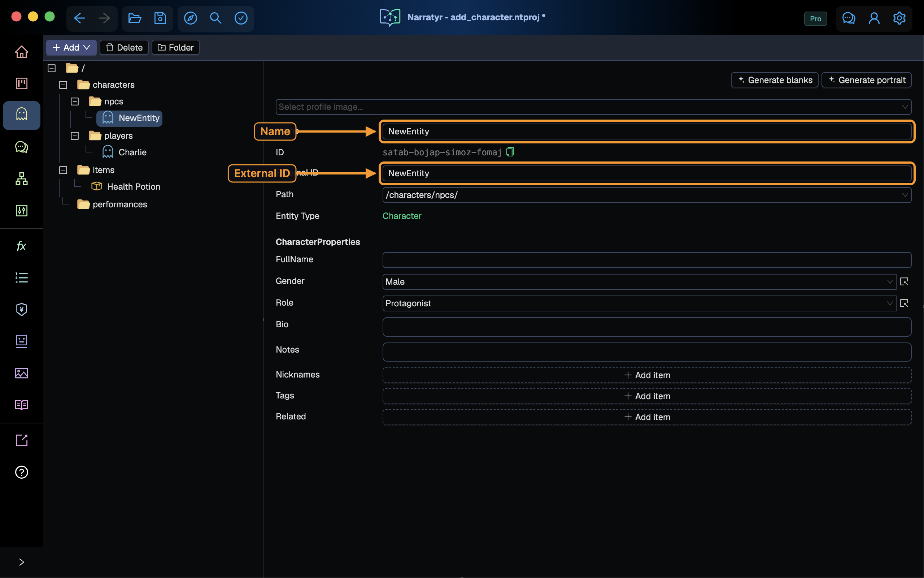This screenshot has height=578, width=924.
Task: Go back with the back arrow
Action: point(79,18)
